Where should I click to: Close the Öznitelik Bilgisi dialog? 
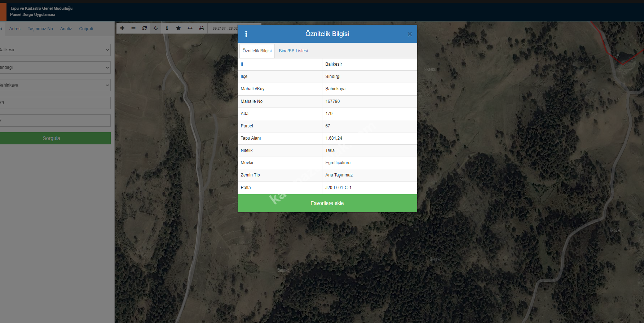point(410,34)
